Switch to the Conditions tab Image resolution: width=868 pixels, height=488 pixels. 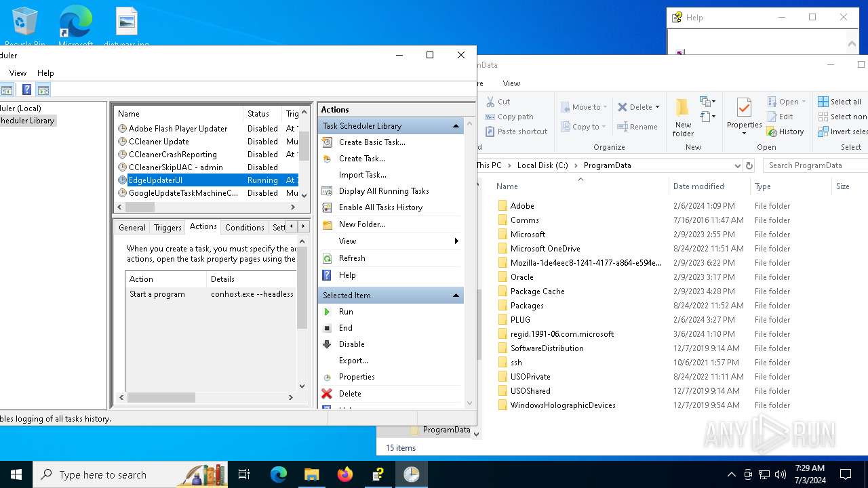[x=244, y=228]
